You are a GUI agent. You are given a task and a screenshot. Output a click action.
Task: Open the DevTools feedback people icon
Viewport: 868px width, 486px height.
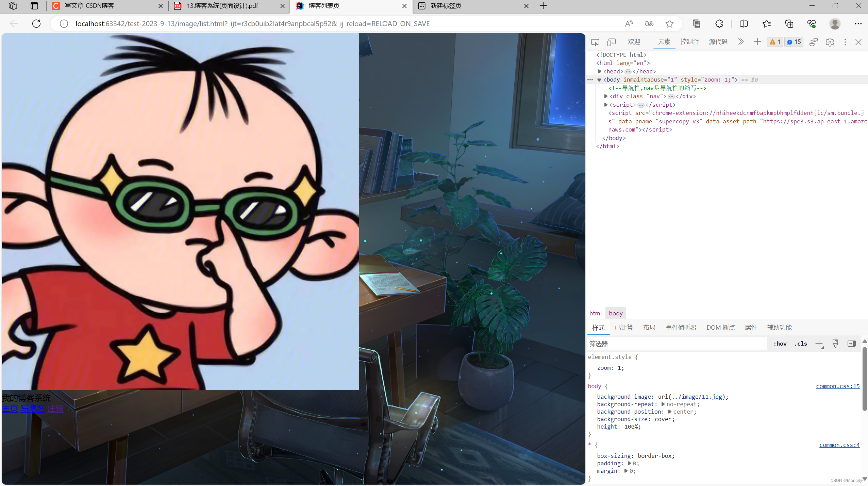point(814,42)
